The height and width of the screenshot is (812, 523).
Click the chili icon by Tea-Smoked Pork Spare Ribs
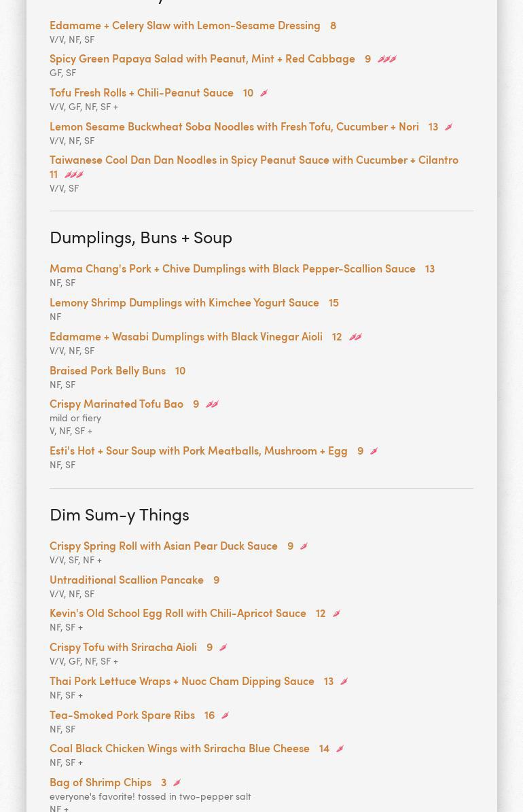(x=225, y=716)
